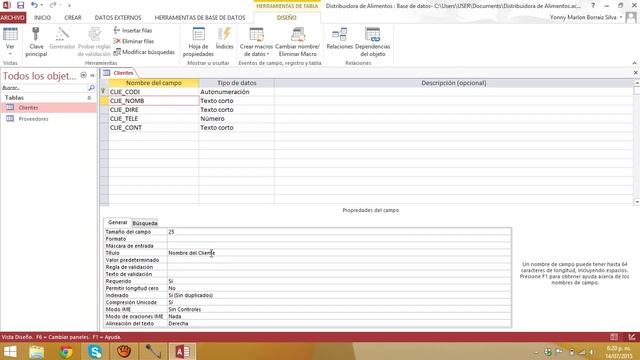640x360 pixels.
Task: Open the Yonny Marlon Borraiz Silva account menu
Action: (x=586, y=18)
